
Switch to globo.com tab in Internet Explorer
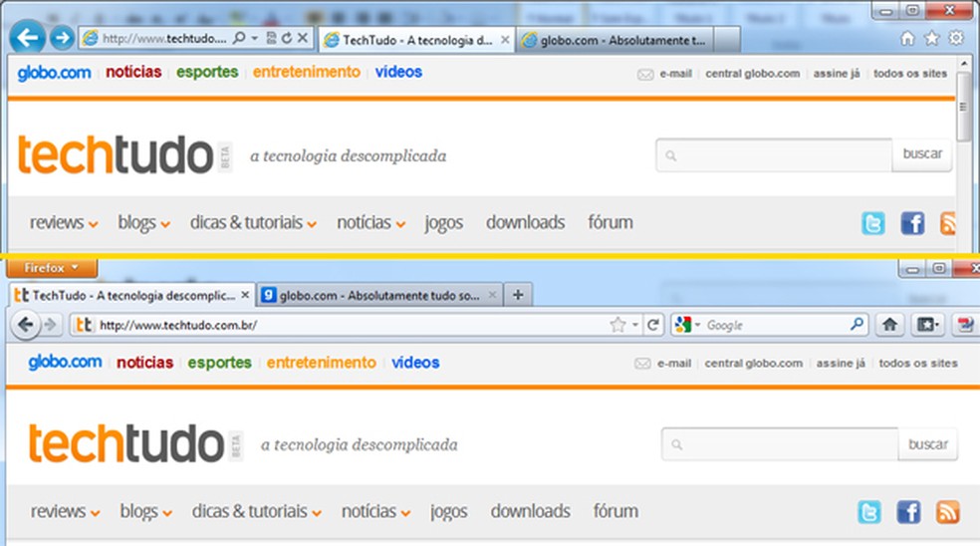pos(615,40)
